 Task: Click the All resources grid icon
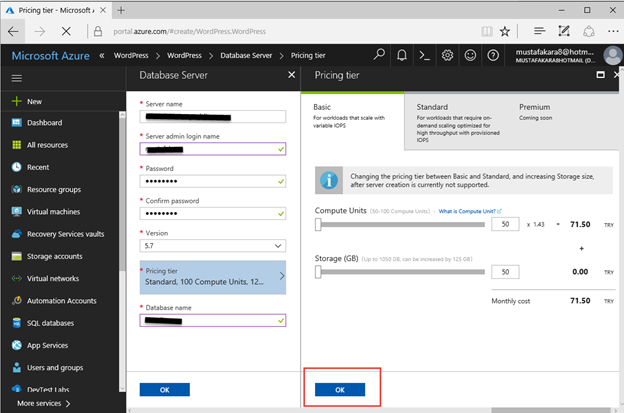click(x=16, y=145)
